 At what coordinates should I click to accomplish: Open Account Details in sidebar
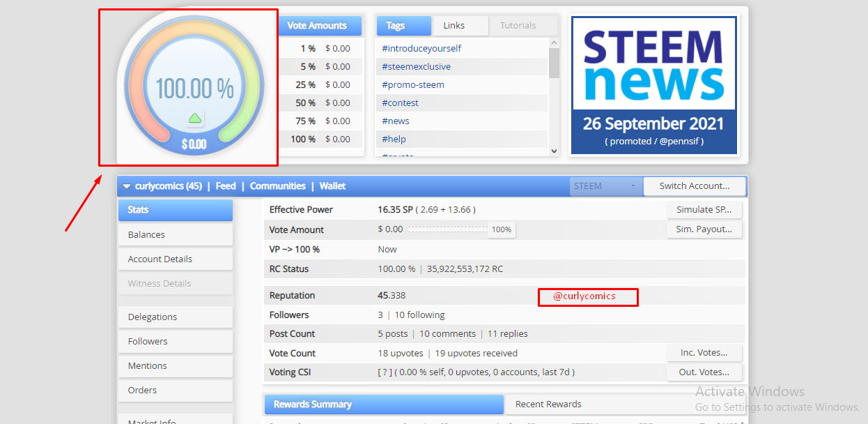(x=175, y=259)
